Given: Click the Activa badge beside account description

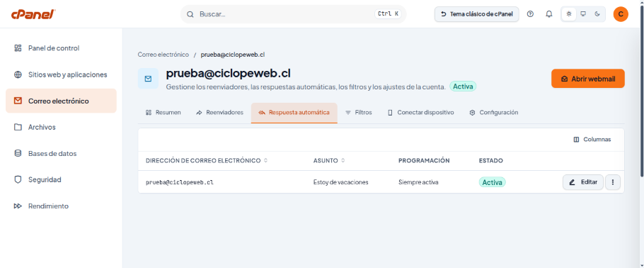Looking at the screenshot, I should [463, 87].
